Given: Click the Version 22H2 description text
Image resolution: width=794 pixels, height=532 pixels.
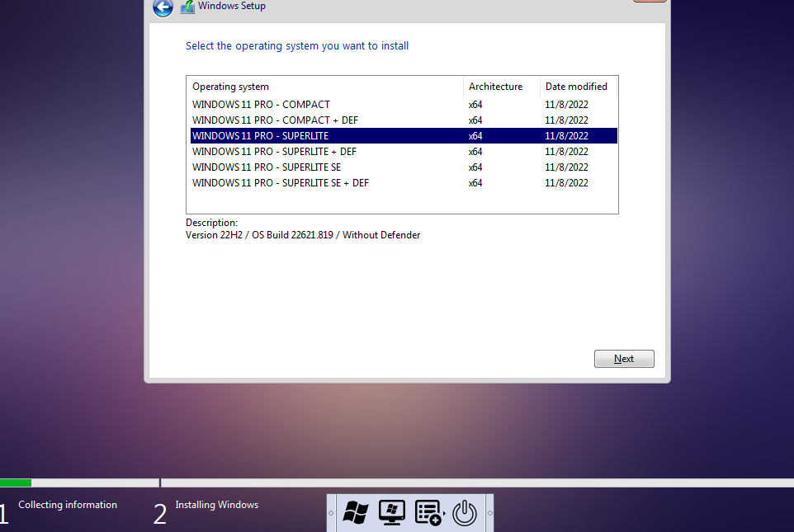Looking at the screenshot, I should 303,235.
